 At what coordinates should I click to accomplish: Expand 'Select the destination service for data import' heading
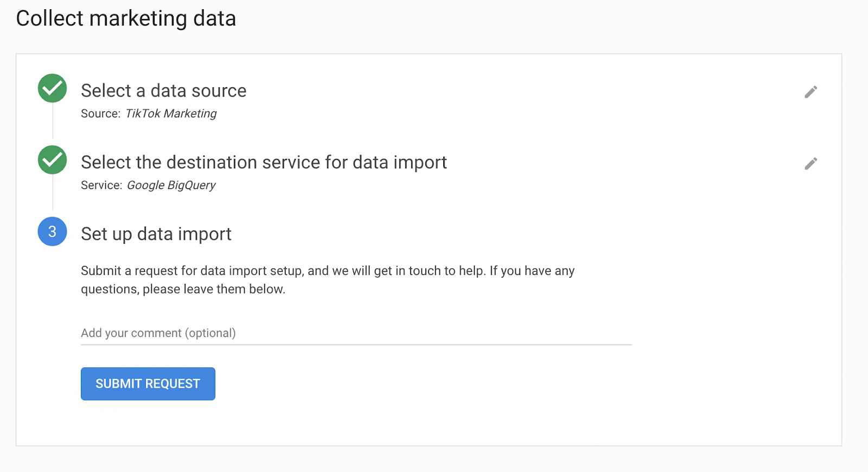[x=264, y=162]
